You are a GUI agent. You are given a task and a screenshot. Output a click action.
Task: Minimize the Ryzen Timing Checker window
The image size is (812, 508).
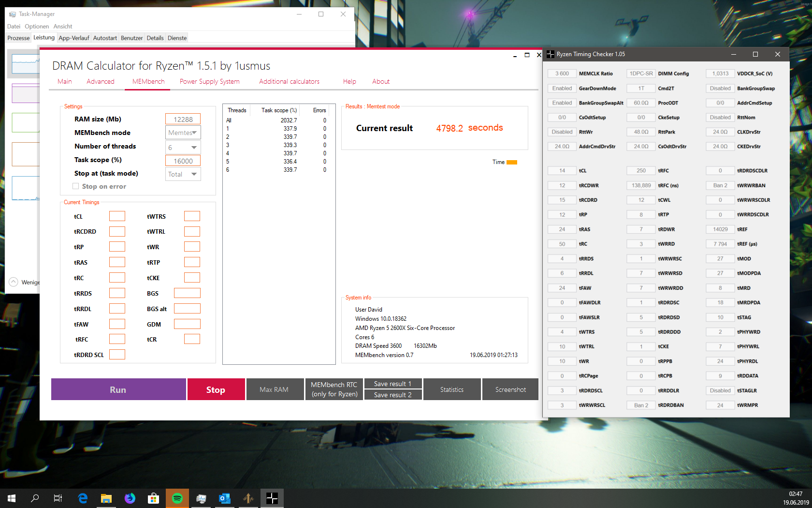(x=733, y=54)
